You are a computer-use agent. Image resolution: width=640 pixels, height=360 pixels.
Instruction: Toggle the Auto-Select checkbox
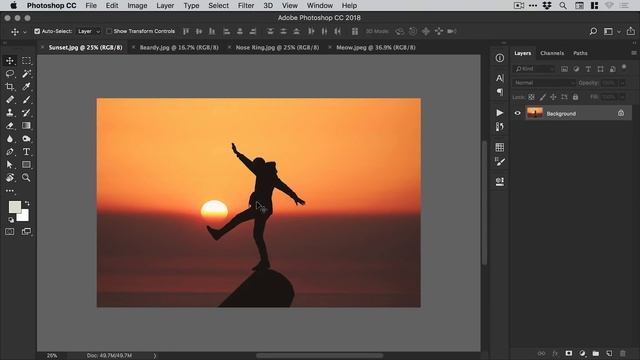pyautogui.click(x=37, y=31)
